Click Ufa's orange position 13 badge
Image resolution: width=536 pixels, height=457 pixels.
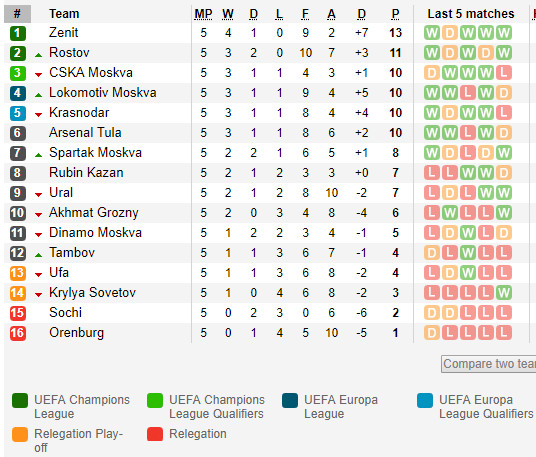(x=17, y=273)
